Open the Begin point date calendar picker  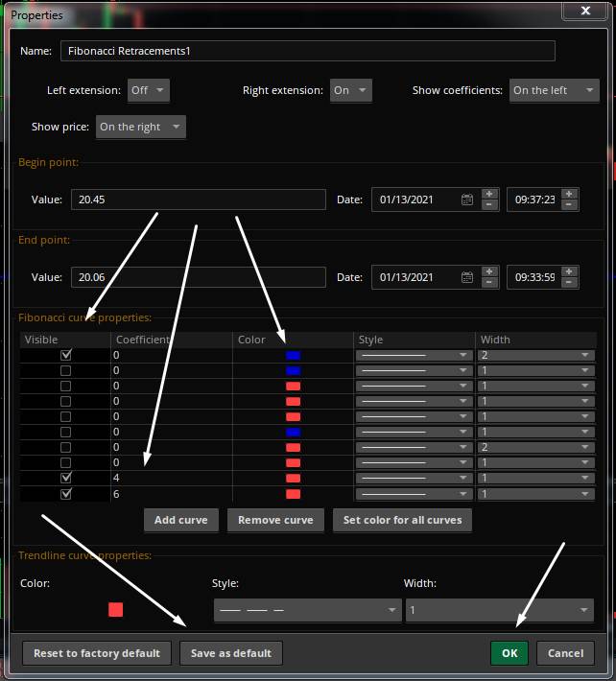click(x=467, y=200)
